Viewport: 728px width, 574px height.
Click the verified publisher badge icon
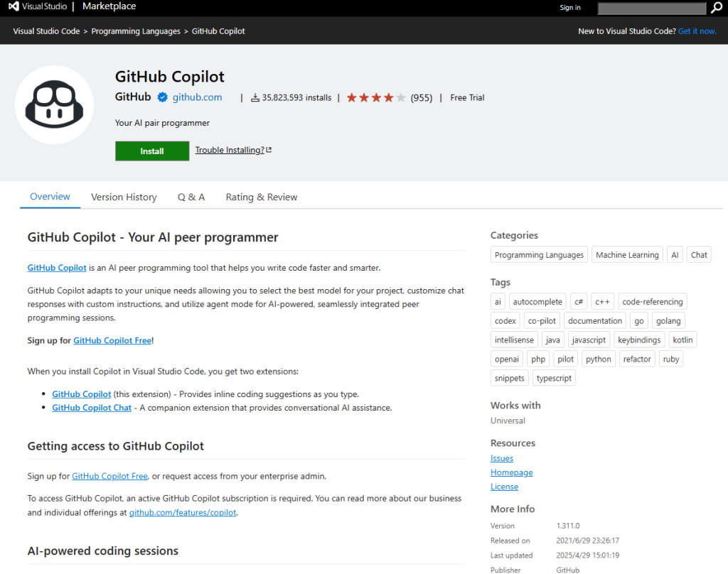point(162,97)
